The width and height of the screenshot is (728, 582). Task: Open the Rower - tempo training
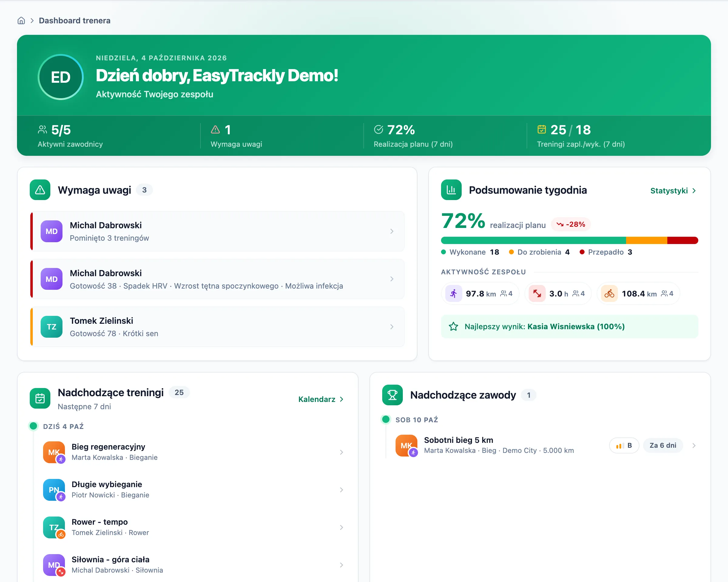(194, 527)
